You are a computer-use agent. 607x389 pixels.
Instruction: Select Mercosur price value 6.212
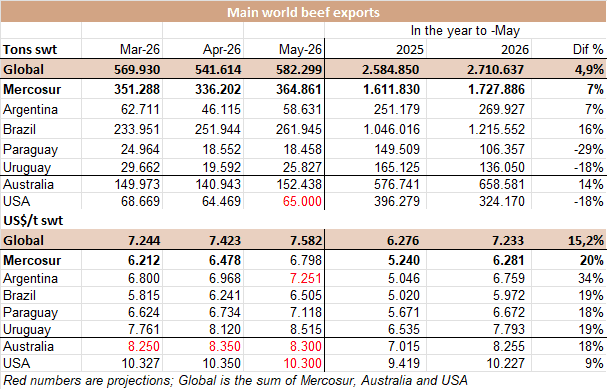(x=144, y=260)
